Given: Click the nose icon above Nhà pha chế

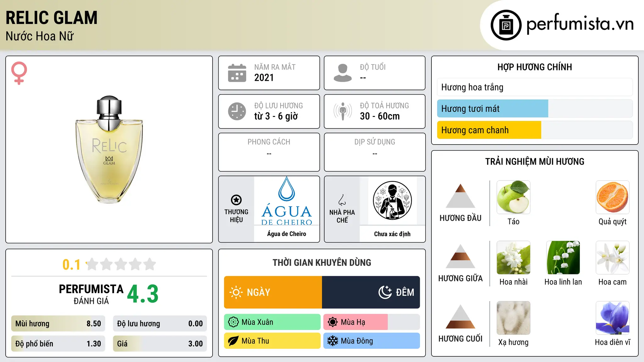Looking at the screenshot, I should (342, 200).
